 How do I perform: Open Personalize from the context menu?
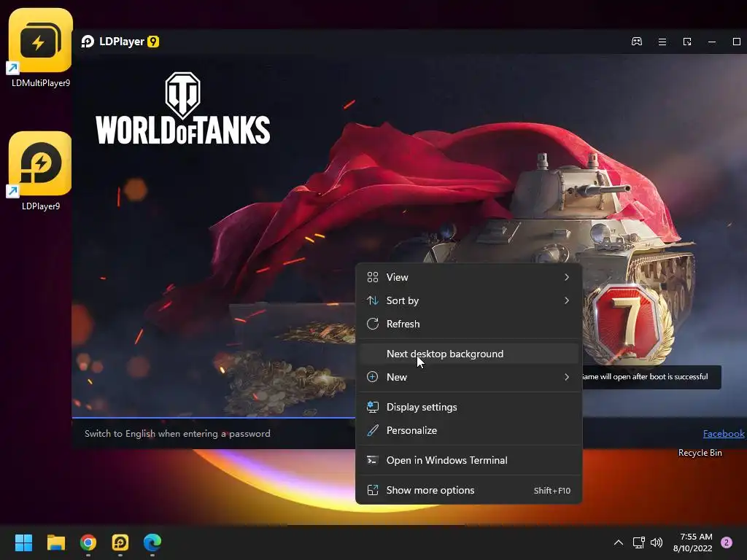tap(469, 430)
